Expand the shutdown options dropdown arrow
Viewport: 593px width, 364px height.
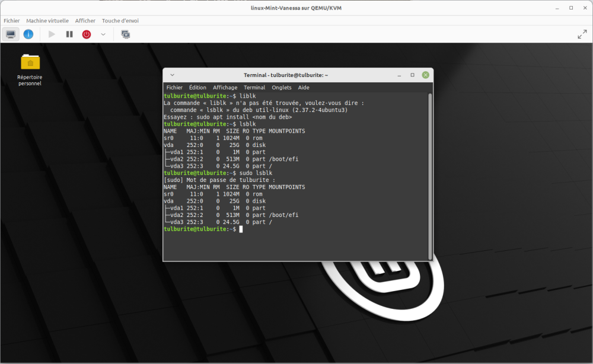point(103,34)
